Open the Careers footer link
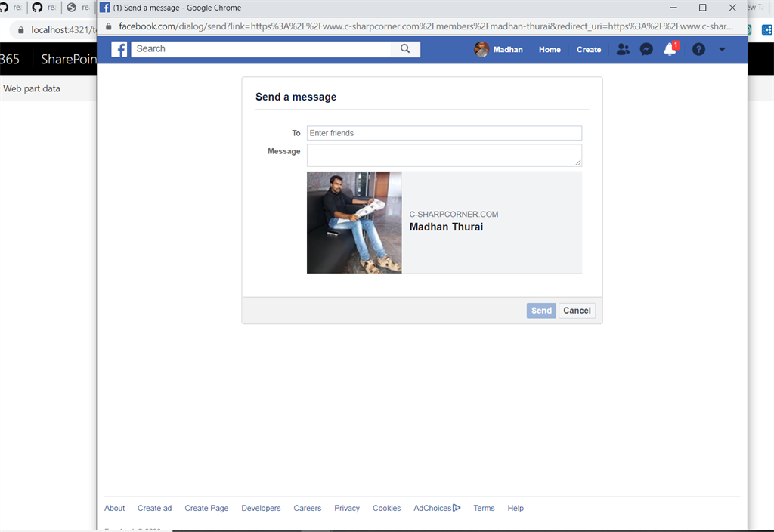The image size is (774, 532). (x=307, y=508)
